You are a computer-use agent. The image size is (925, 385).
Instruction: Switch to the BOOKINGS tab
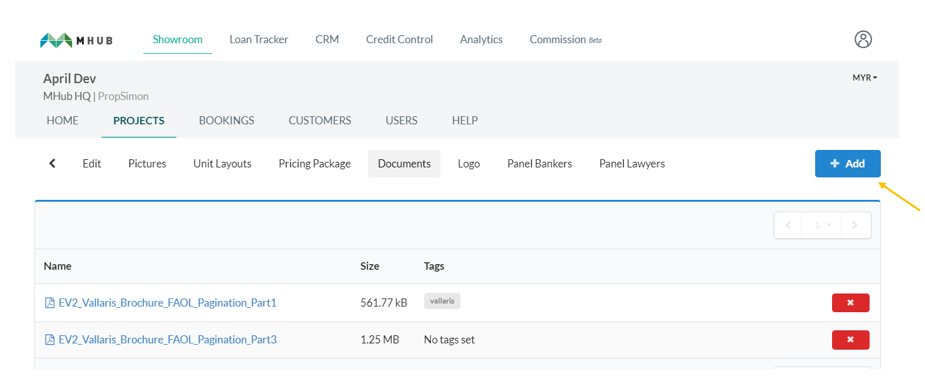(x=227, y=120)
